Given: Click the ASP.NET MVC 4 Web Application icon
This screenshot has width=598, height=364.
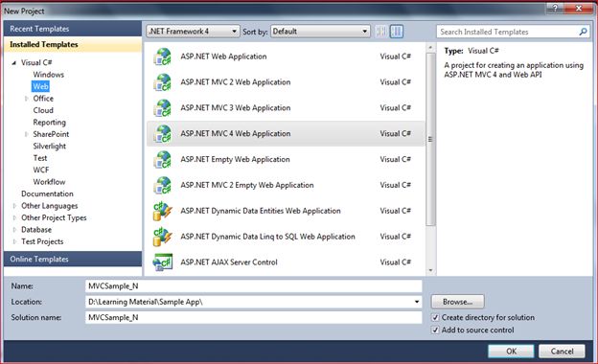Looking at the screenshot, I should (163, 134).
